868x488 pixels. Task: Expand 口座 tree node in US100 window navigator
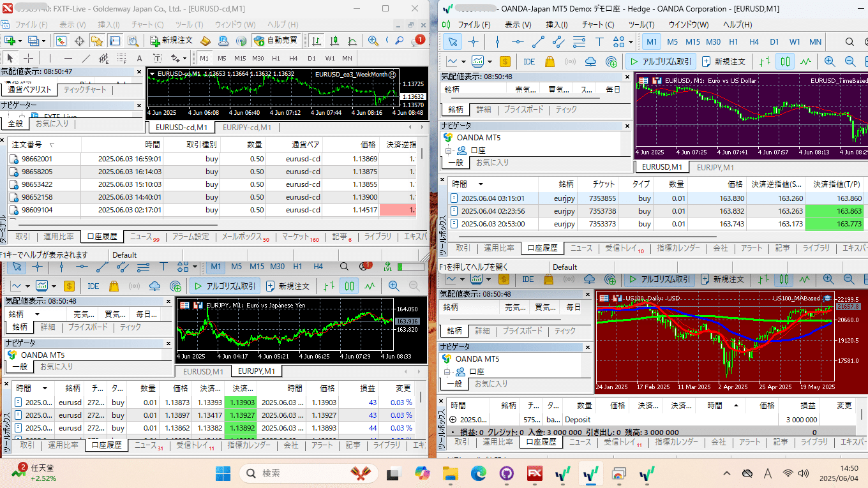pyautogui.click(x=448, y=372)
